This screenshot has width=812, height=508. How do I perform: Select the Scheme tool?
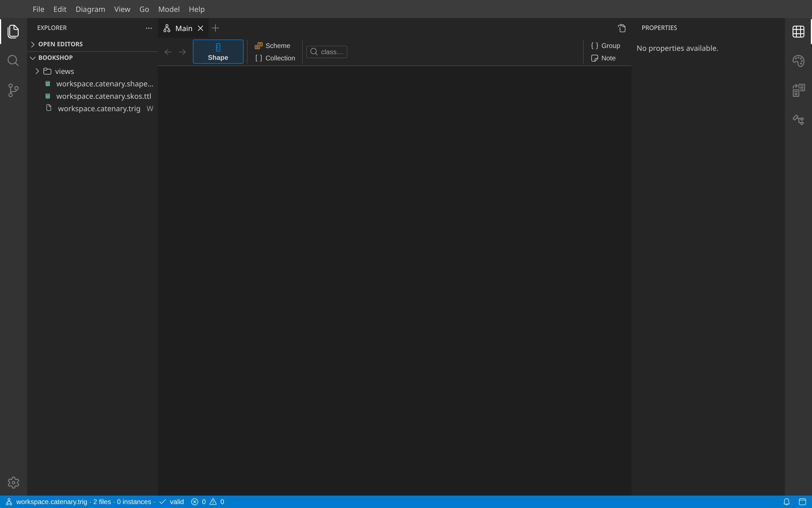pyautogui.click(x=272, y=46)
